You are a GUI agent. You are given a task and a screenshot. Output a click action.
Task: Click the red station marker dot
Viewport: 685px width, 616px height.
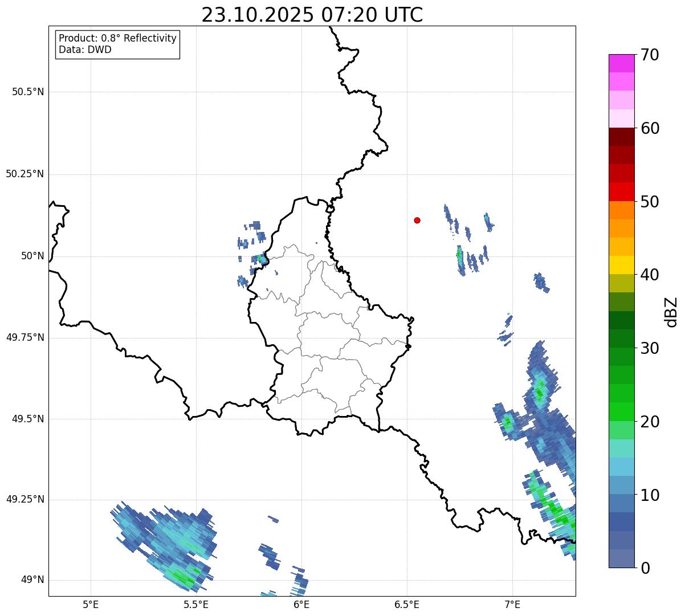pos(417,220)
